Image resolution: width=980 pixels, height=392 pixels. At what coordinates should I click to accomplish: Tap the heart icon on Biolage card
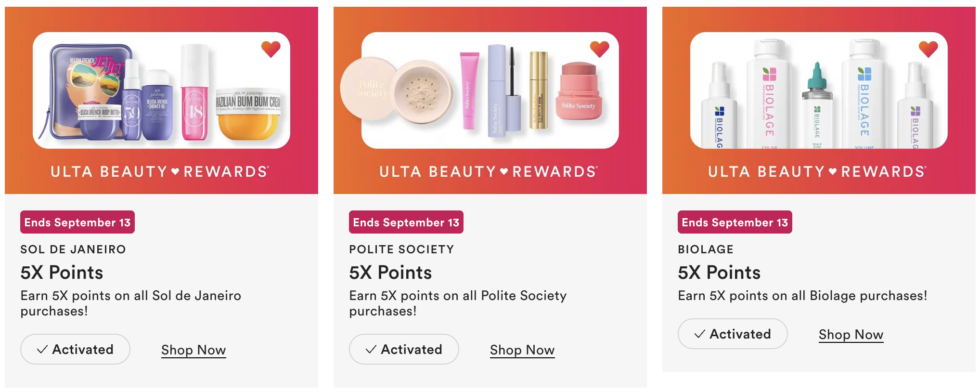(x=928, y=49)
